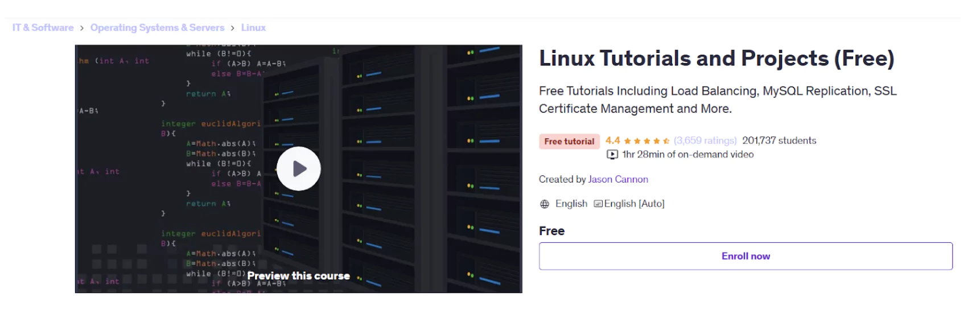
Task: Click chevron before Linux breadcrumb
Action: [x=233, y=28]
